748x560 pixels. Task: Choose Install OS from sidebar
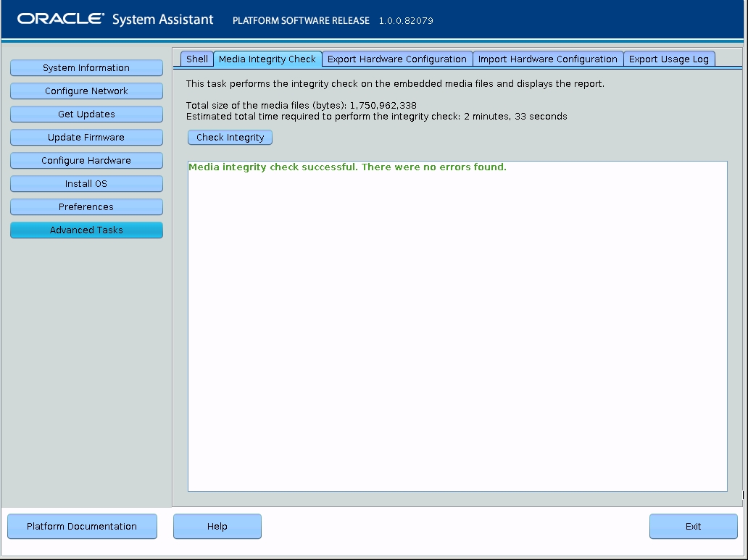[86, 183]
